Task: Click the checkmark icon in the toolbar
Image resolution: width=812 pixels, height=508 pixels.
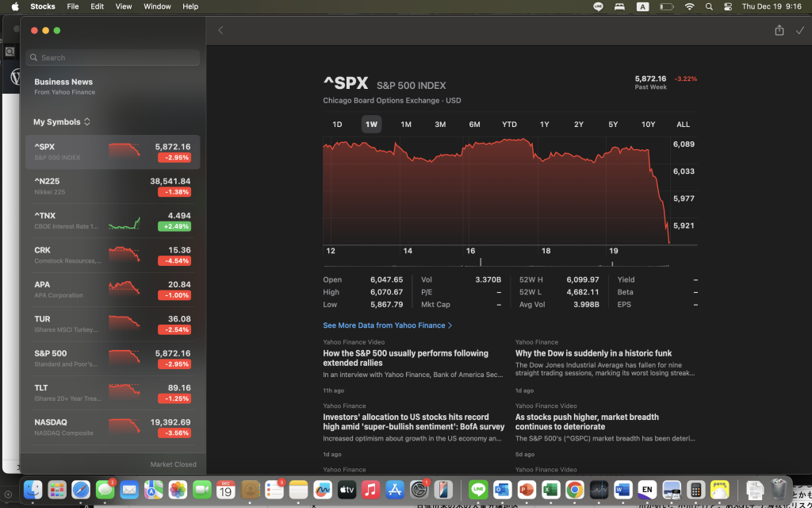Action: click(799, 30)
